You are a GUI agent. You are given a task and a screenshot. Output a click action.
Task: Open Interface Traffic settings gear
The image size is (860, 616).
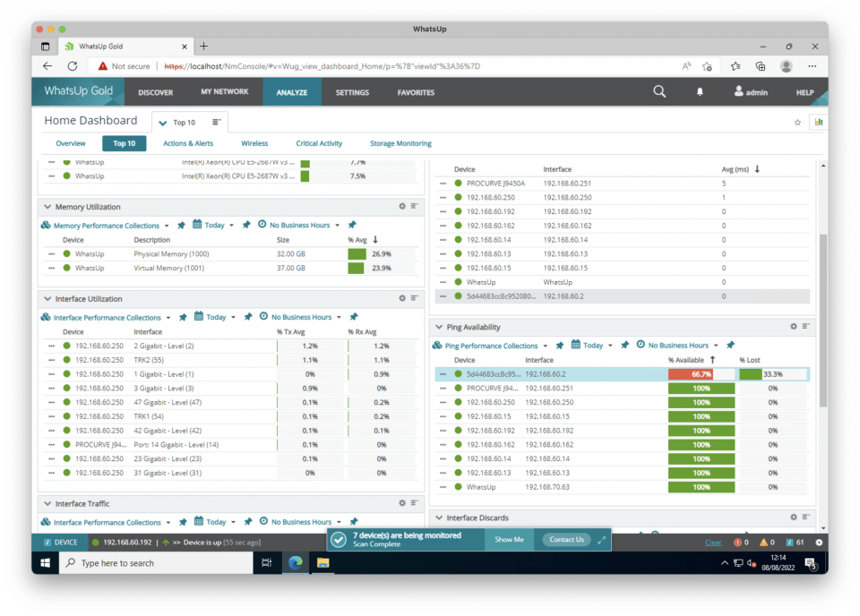click(402, 503)
